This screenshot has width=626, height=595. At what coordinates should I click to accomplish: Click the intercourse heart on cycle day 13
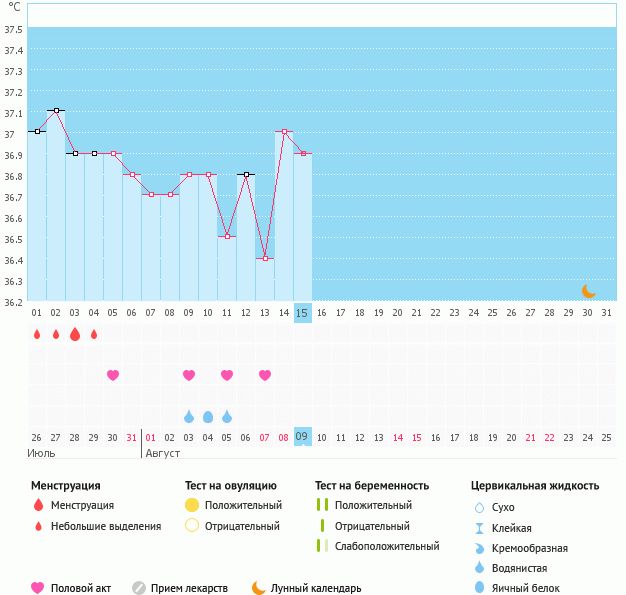265,375
